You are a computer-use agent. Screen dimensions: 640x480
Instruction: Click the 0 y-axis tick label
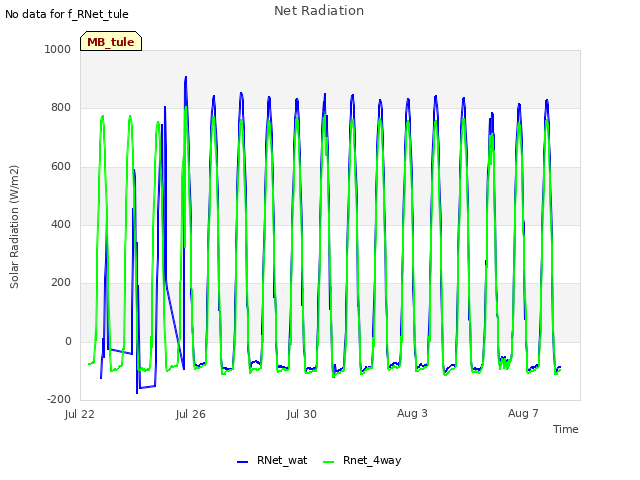coord(68,342)
